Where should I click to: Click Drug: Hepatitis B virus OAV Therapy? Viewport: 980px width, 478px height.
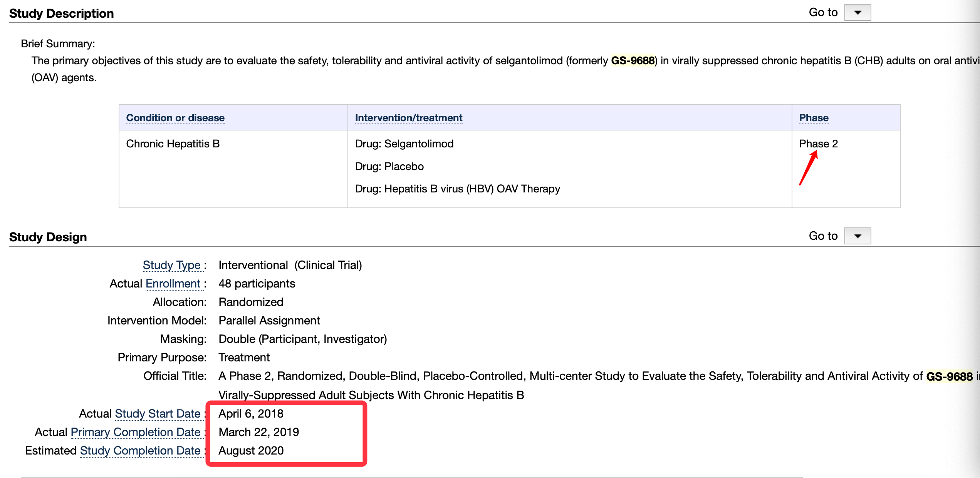coord(458,189)
